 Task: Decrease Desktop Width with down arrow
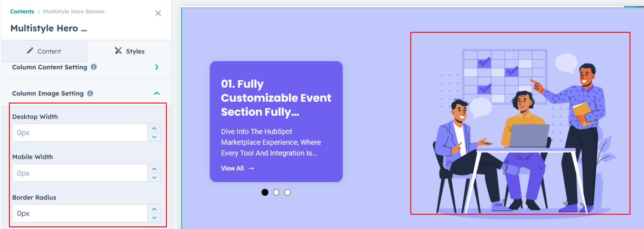(154, 137)
